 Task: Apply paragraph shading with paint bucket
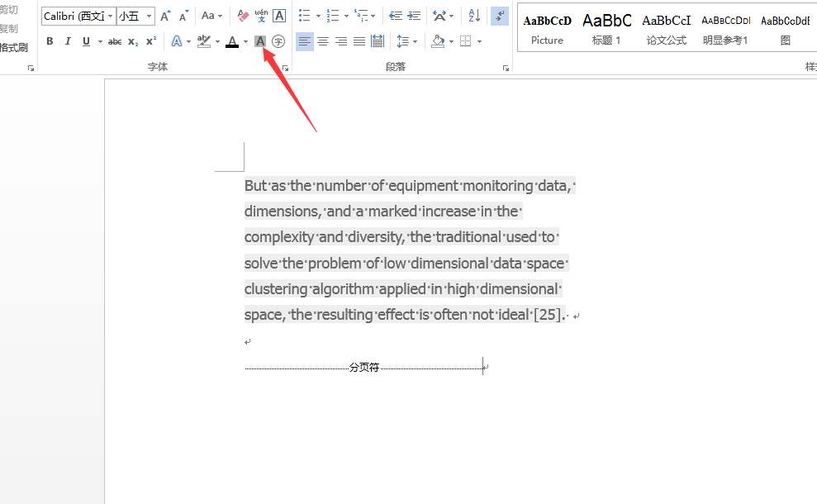pyautogui.click(x=438, y=41)
